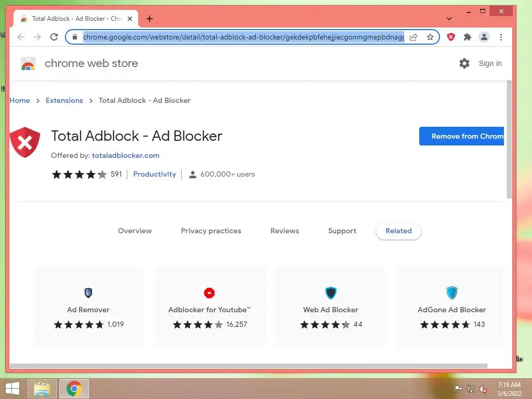
Task: Open the Adblocker for Youtube title
Action: pos(209,310)
